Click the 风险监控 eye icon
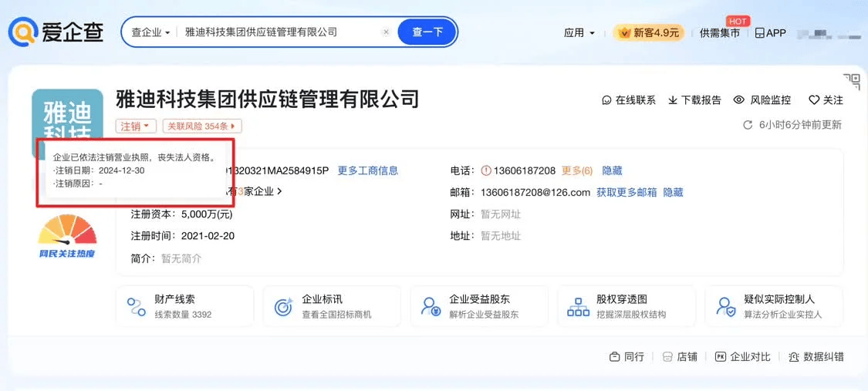This screenshot has height=391, width=868. [x=738, y=100]
